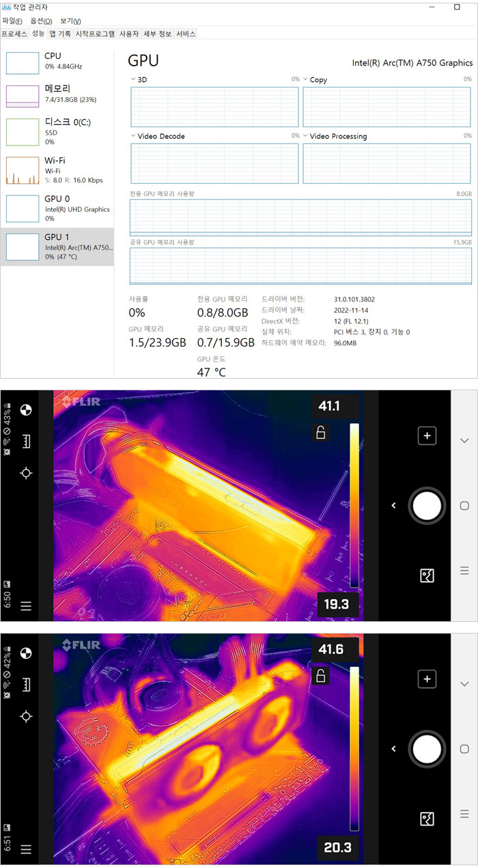Viewport: 478px width, 868px height.
Task: Click the color temperature scale bar below 41.1
Action: pos(354,505)
